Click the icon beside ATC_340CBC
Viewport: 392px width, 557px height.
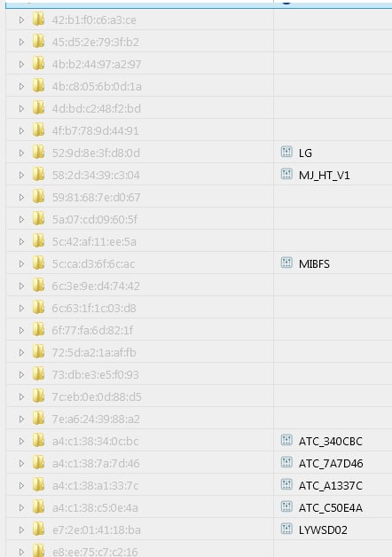coord(286,440)
